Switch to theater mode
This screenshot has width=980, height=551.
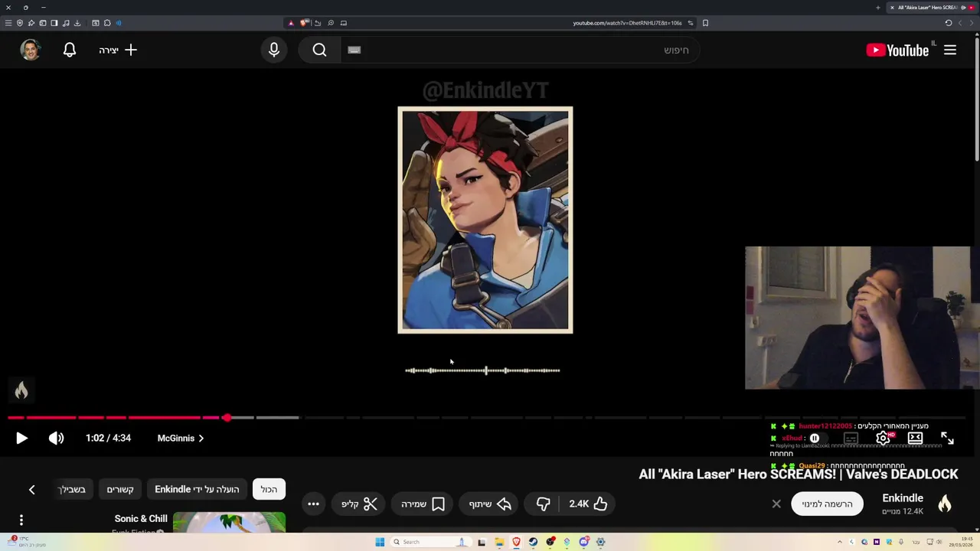point(915,438)
